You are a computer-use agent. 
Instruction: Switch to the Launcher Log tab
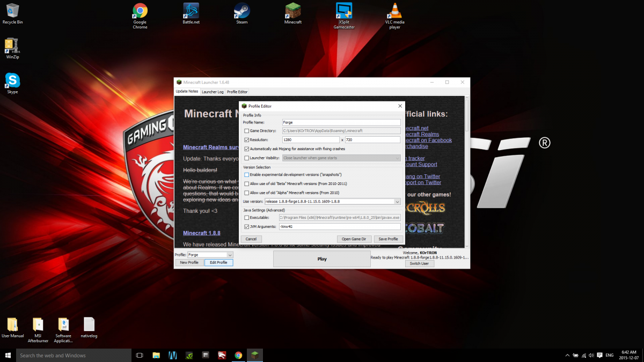tap(213, 92)
